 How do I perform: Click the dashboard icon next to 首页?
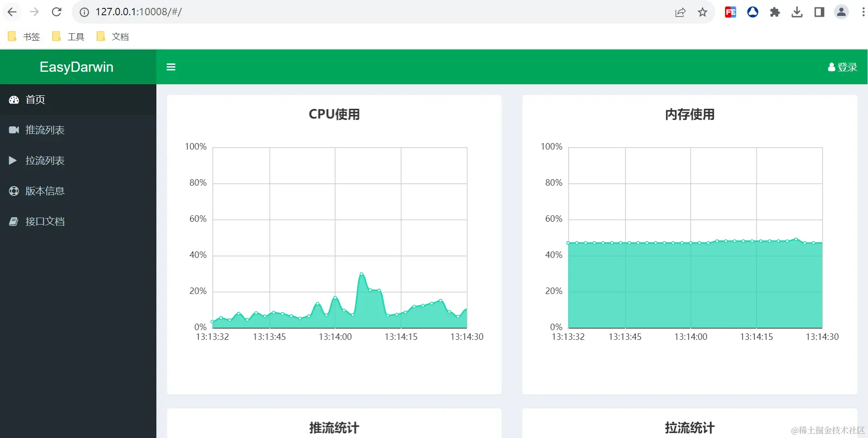coord(14,100)
